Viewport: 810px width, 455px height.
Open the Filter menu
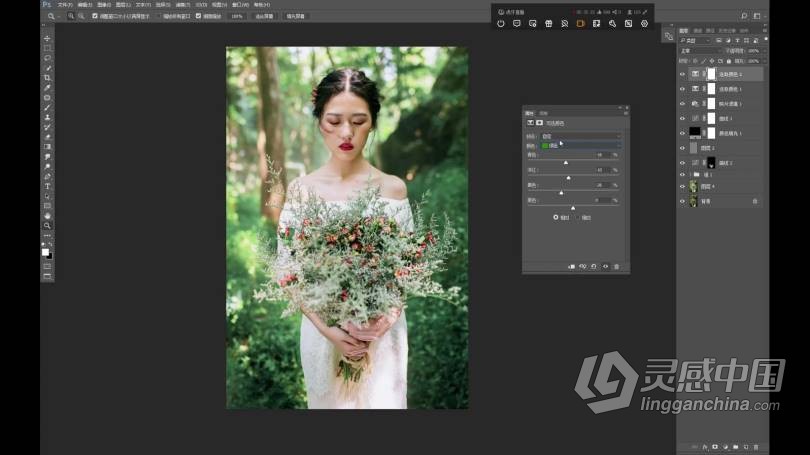[183, 5]
